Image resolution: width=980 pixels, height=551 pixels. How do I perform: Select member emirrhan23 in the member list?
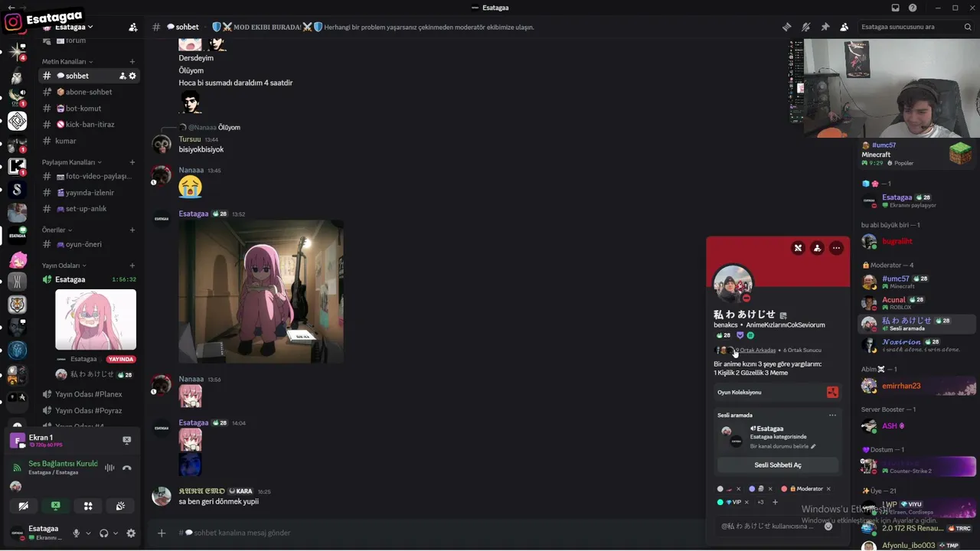click(x=917, y=386)
